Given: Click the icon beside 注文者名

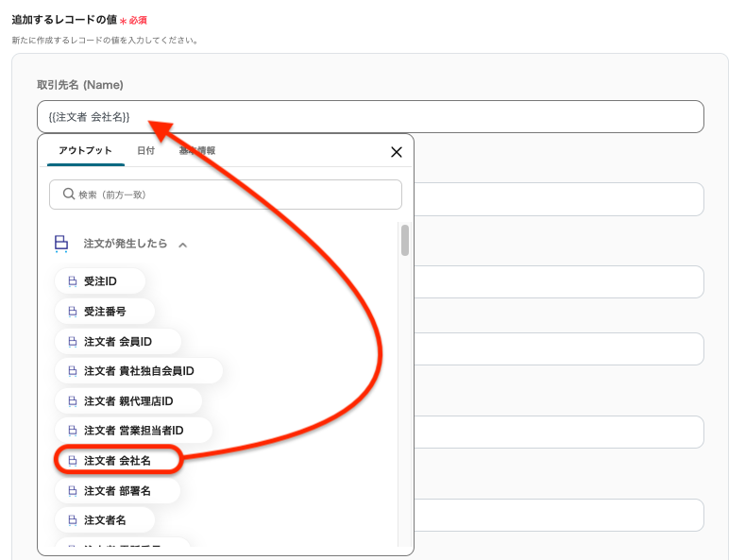Looking at the screenshot, I should (x=72, y=520).
